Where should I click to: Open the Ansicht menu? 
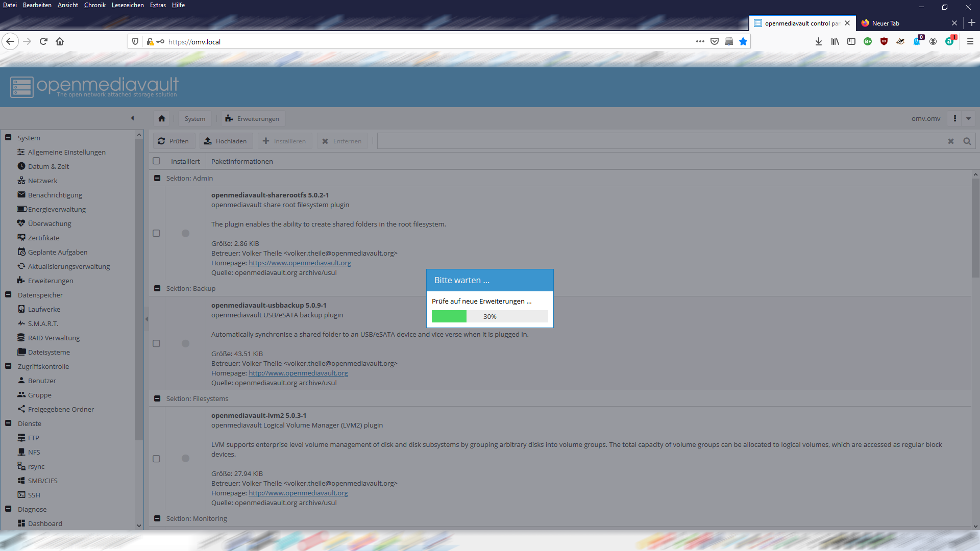pos(68,5)
